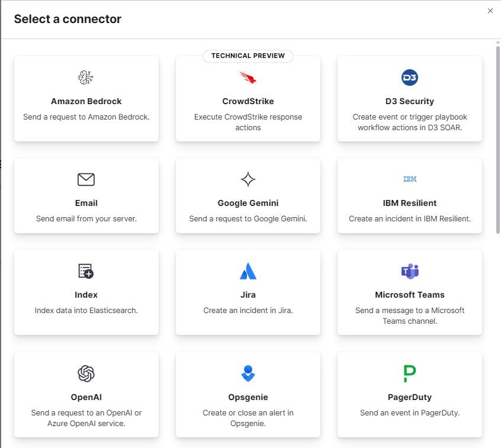
Task: Select the D3 Security logo icon
Action: click(410, 78)
